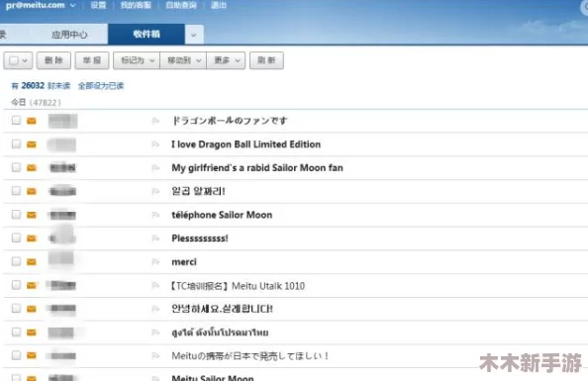Select the 收件箱 tab
588x381 pixels.
(x=147, y=34)
